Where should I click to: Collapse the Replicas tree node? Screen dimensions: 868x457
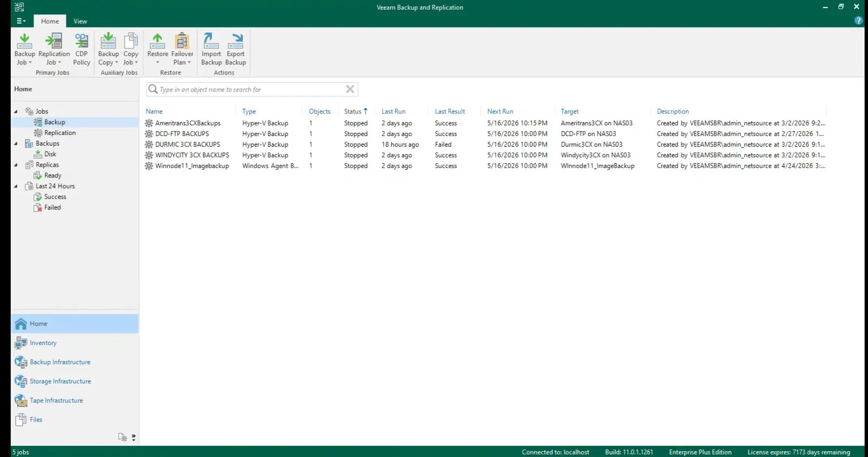pyautogui.click(x=16, y=165)
